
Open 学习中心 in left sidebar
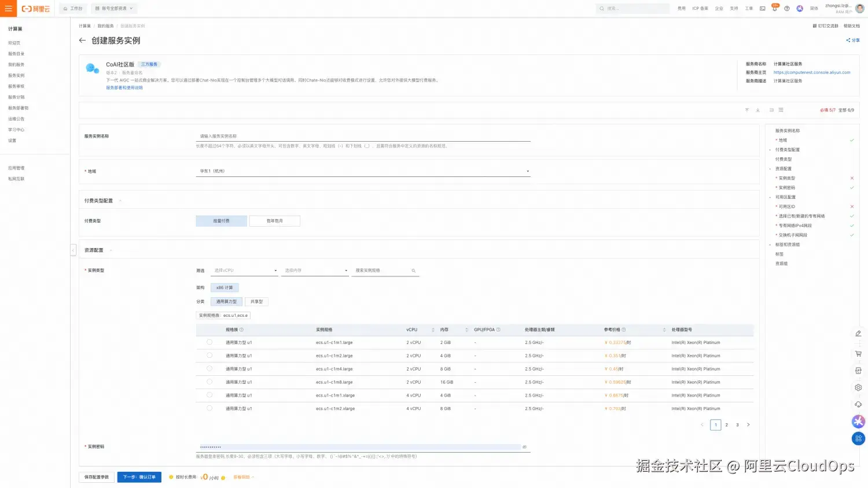(16, 130)
